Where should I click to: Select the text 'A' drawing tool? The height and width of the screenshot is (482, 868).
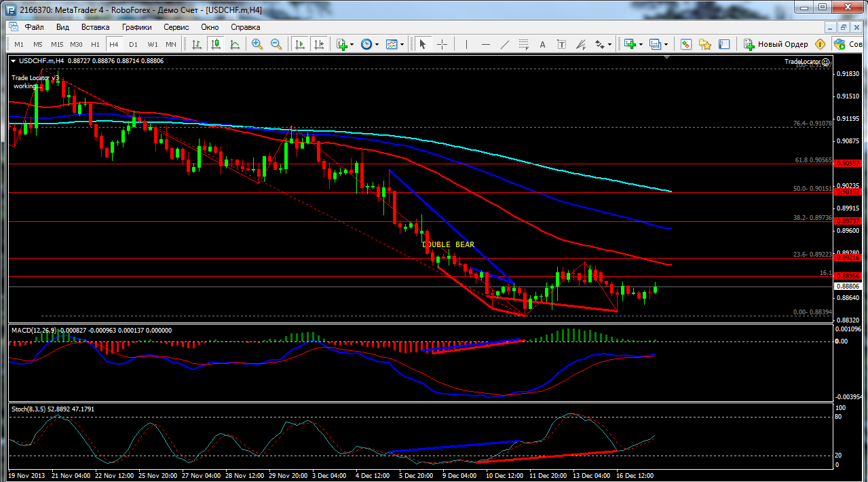pyautogui.click(x=542, y=44)
